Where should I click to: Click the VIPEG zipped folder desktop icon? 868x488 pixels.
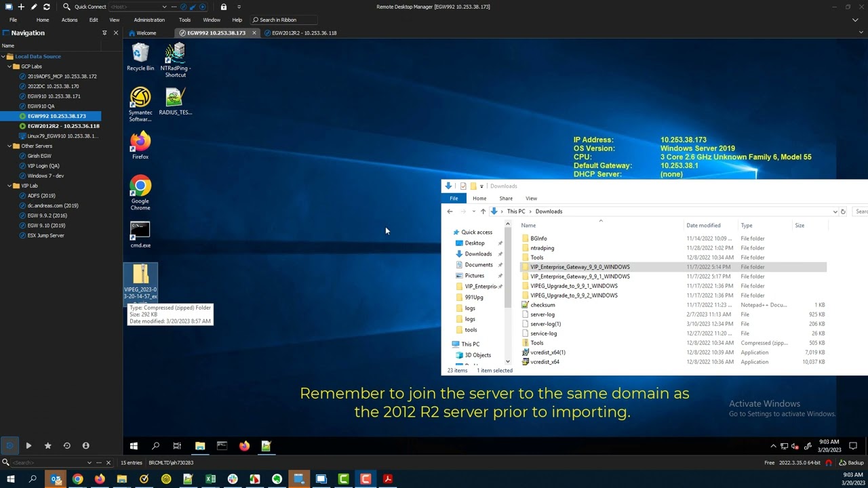click(x=140, y=282)
